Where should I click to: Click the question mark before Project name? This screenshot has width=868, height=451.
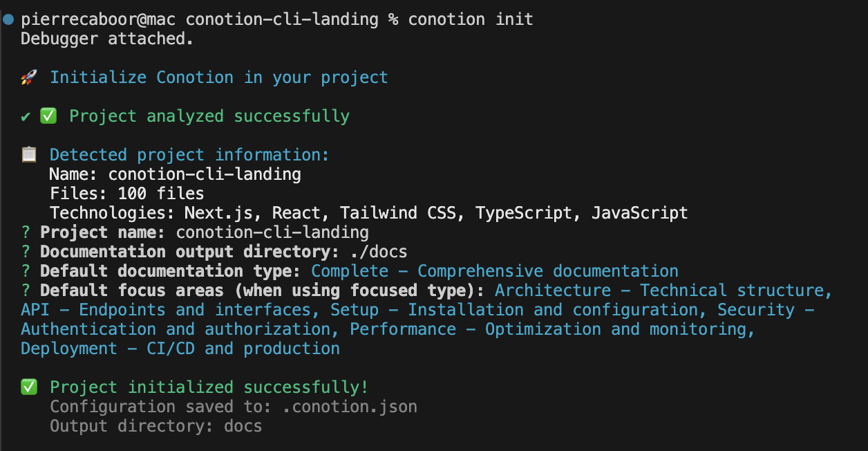coord(26,232)
